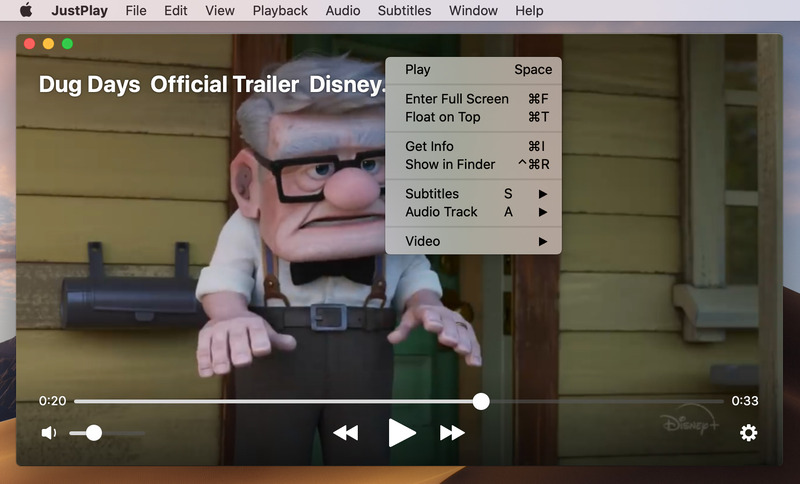Minimize the window with yellow button
The height and width of the screenshot is (484, 800).
tap(48, 44)
